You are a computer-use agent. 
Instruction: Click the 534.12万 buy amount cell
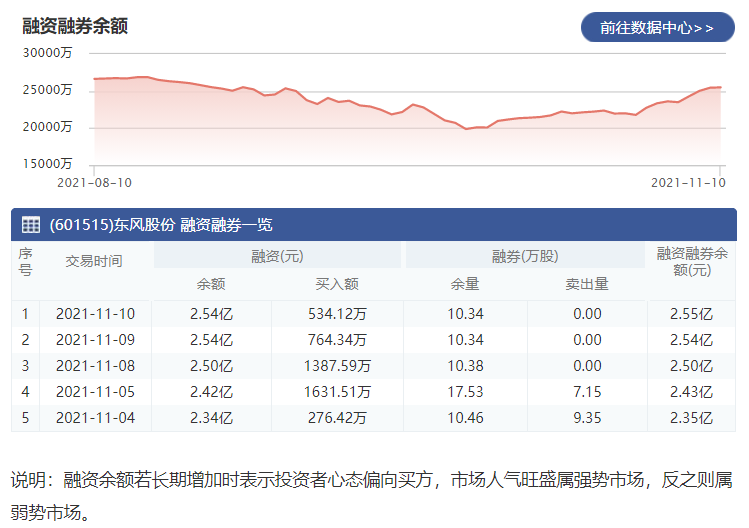click(337, 314)
